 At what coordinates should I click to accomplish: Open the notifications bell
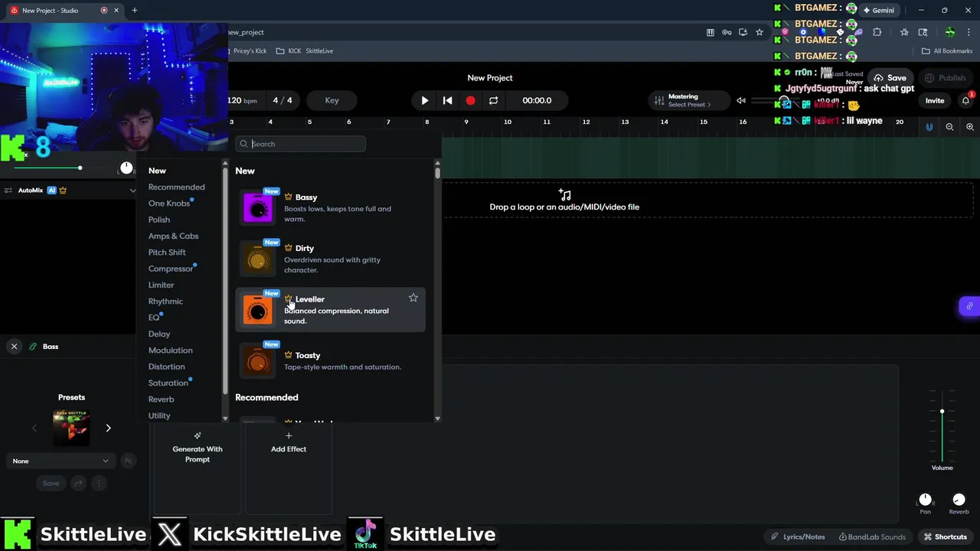tap(965, 100)
